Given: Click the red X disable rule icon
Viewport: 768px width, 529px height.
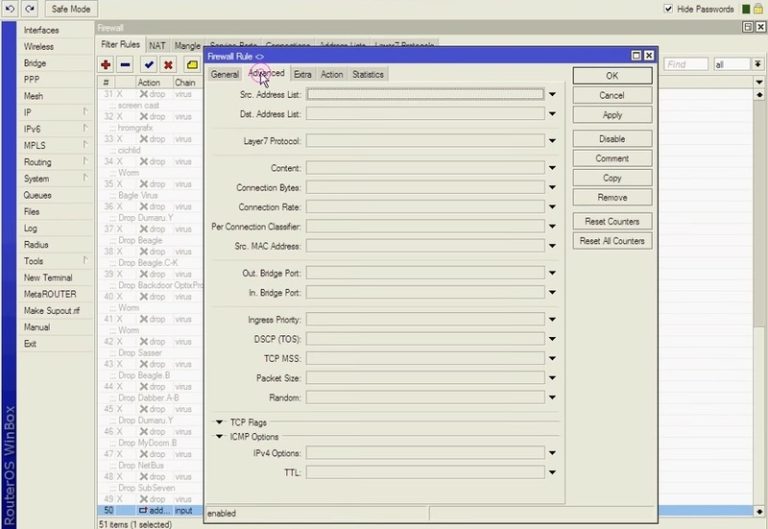Looking at the screenshot, I should tap(168, 65).
